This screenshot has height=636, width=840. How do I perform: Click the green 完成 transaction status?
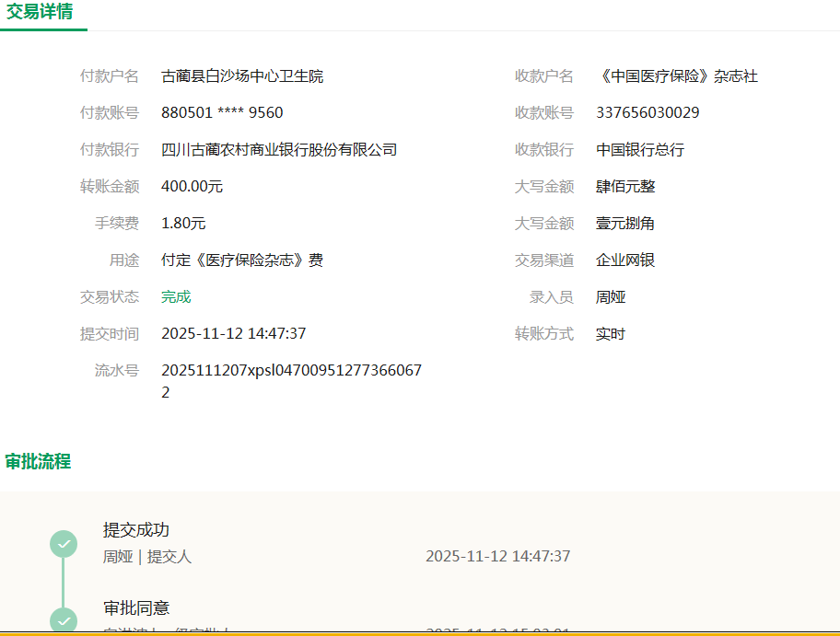176,297
